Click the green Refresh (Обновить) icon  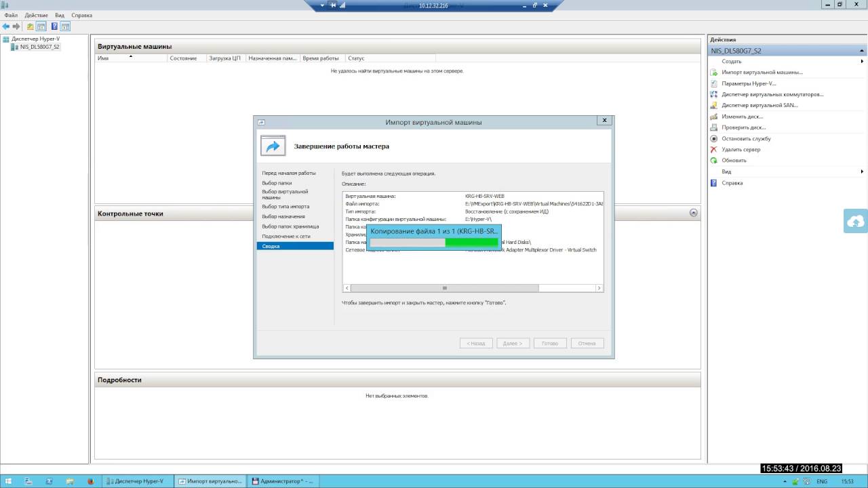pos(714,161)
